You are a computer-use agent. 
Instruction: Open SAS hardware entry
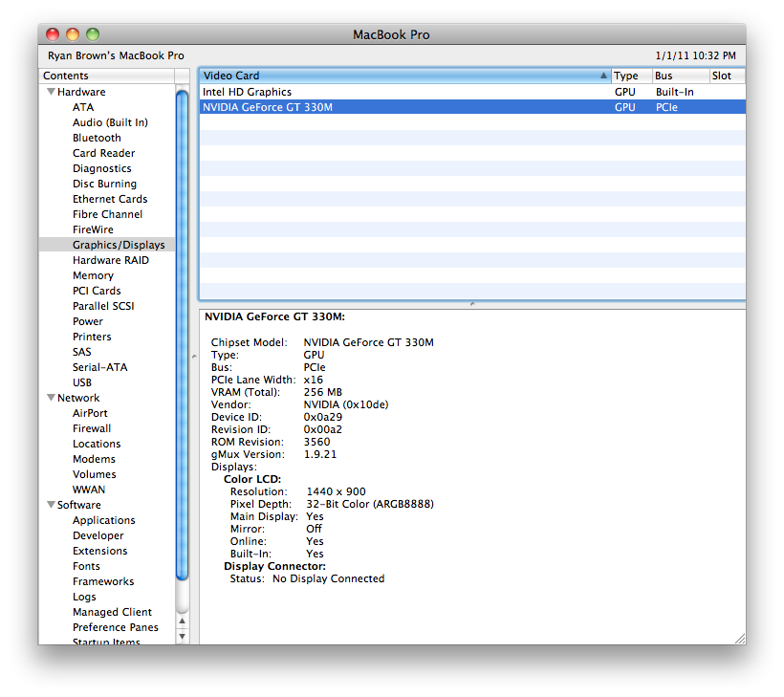[x=82, y=352]
